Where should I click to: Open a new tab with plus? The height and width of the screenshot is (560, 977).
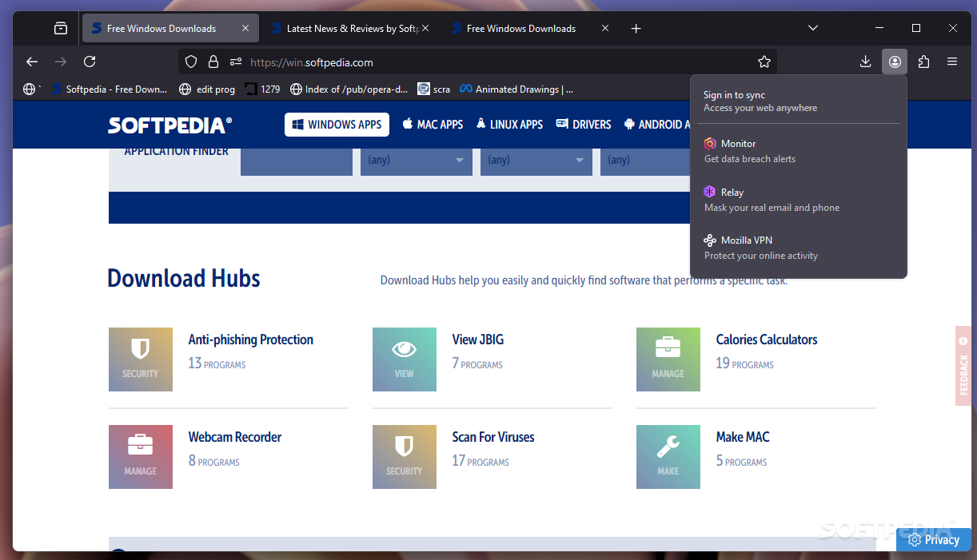(636, 28)
